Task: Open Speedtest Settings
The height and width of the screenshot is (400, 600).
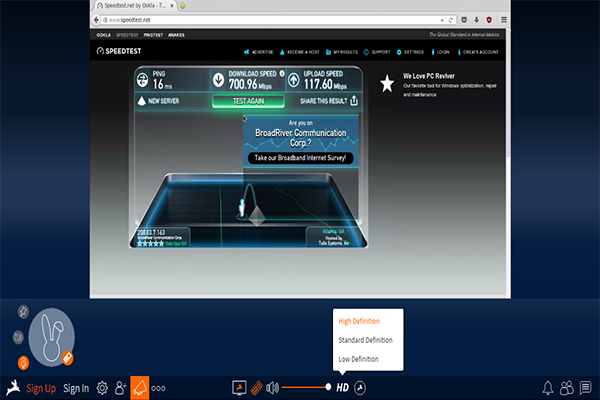Action: (410, 52)
